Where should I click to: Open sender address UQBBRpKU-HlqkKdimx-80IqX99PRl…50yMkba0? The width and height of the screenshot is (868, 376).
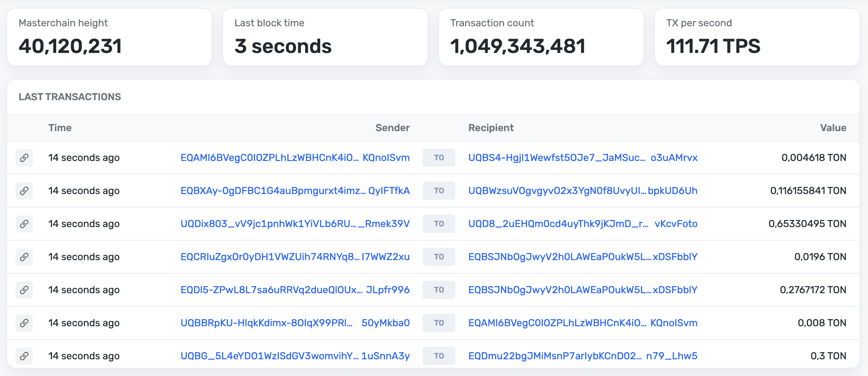(295, 323)
